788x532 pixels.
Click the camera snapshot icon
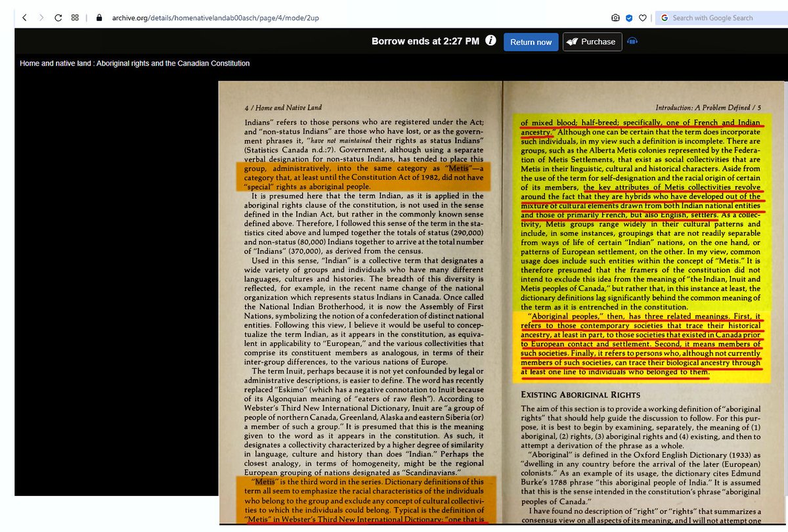(615, 18)
